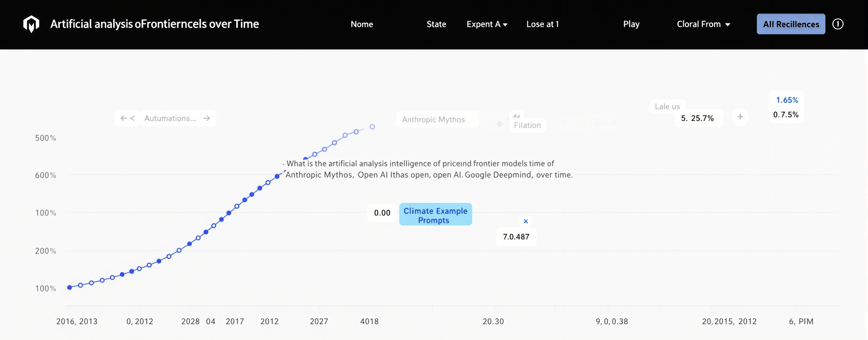
Task: Click the 2016, 2013 x-axis label
Action: coord(77,321)
